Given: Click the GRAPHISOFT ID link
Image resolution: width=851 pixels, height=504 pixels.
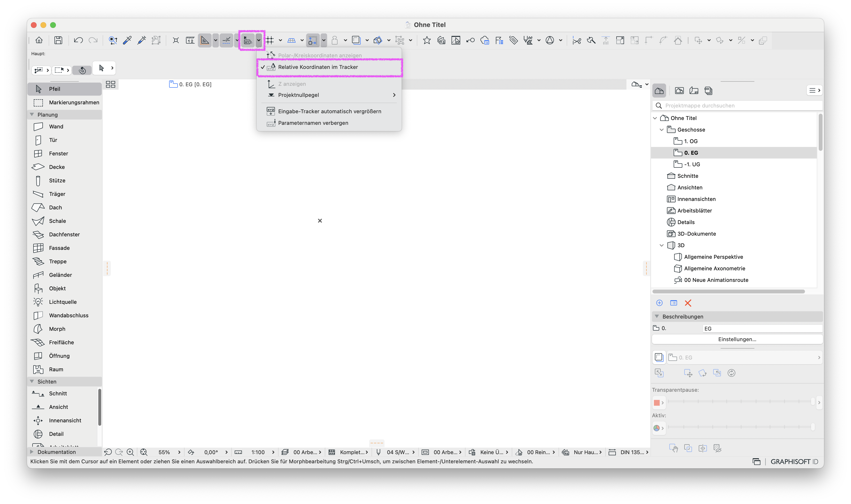Looking at the screenshot, I should 794,462.
